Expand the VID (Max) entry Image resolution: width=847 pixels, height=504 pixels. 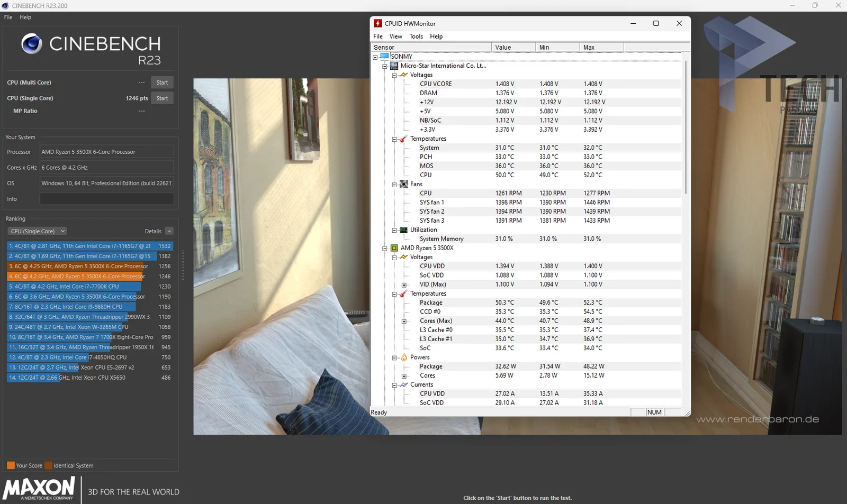pyautogui.click(x=404, y=285)
